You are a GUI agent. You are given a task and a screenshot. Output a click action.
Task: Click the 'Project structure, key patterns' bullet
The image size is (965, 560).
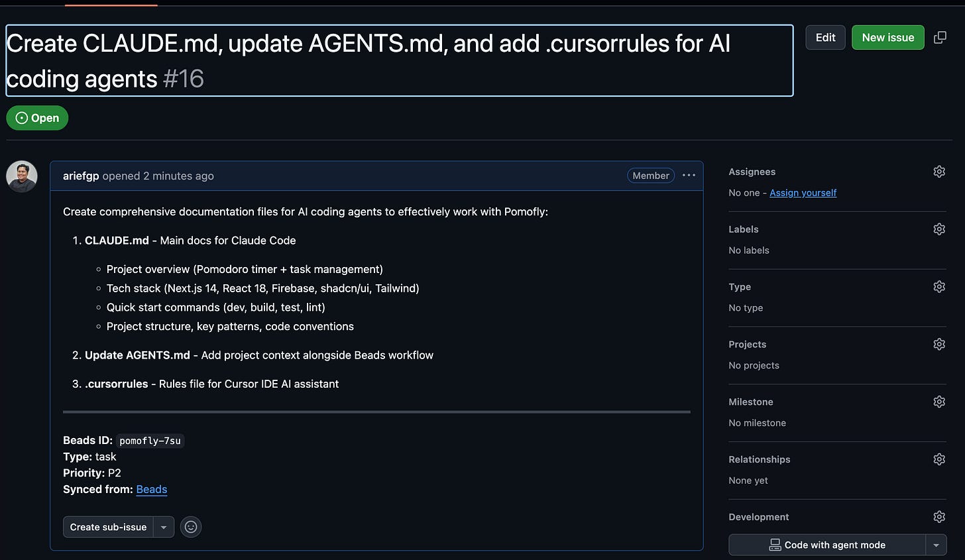(x=230, y=327)
